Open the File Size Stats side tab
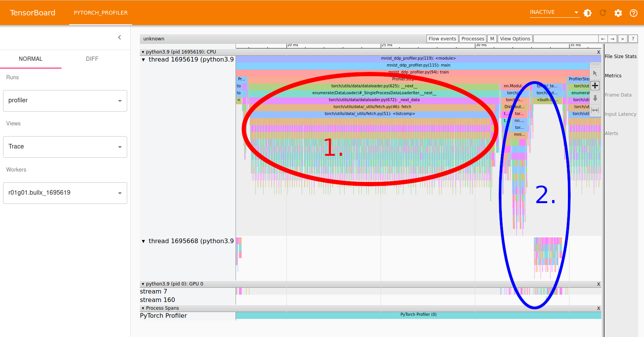Screen dimensions: 644x337 click(621, 57)
